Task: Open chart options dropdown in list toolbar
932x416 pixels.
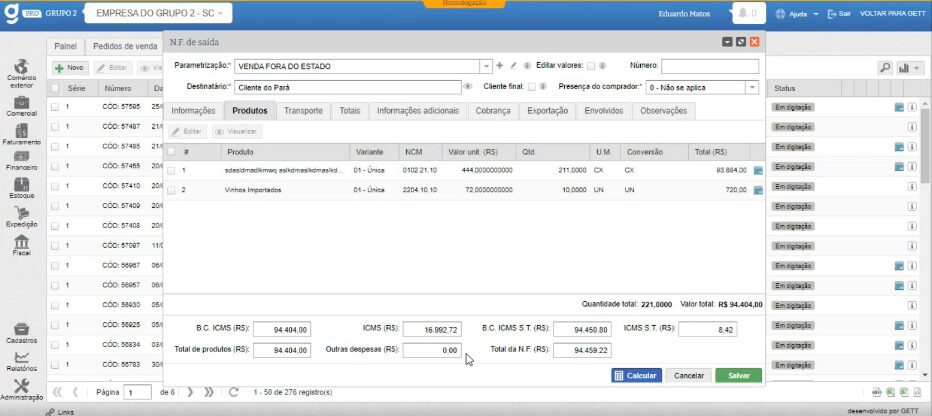Action: (909, 68)
